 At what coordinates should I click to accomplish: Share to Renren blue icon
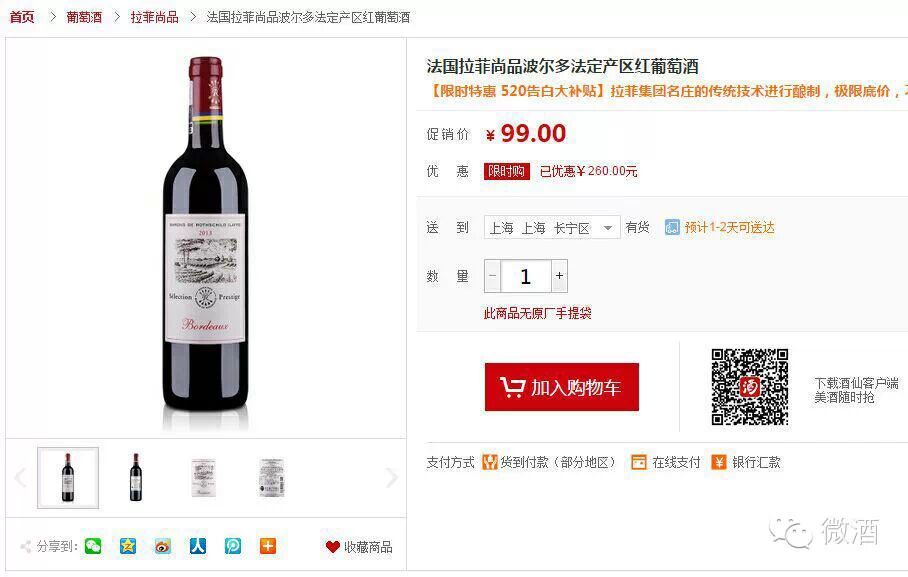click(x=198, y=546)
